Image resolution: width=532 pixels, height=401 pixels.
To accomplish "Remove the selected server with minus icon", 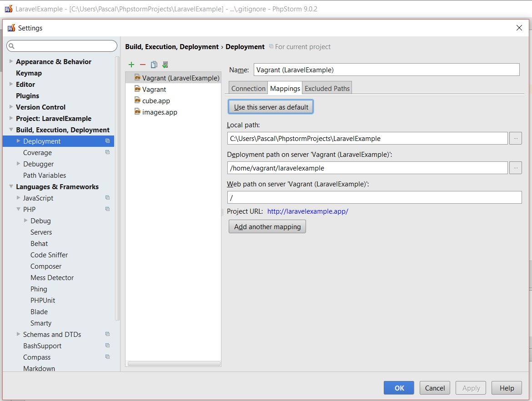I will tap(143, 65).
